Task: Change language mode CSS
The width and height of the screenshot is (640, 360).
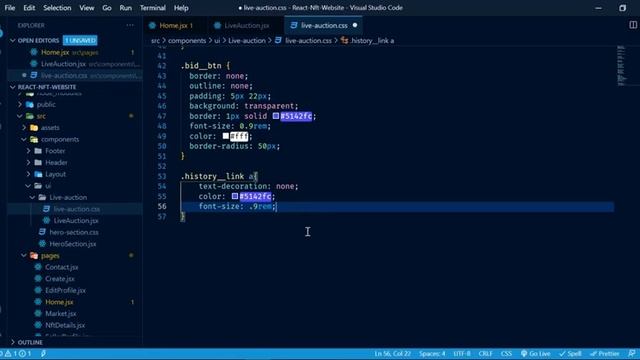Action: point(506,354)
